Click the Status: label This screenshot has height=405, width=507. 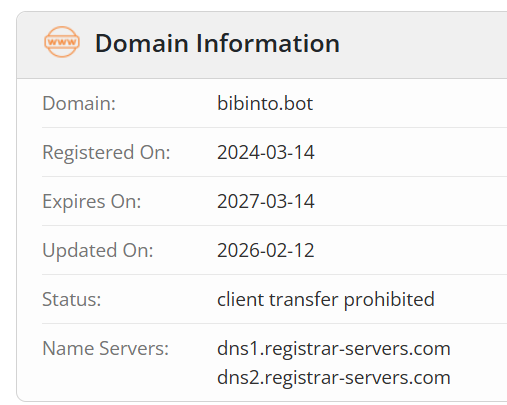[x=72, y=299]
